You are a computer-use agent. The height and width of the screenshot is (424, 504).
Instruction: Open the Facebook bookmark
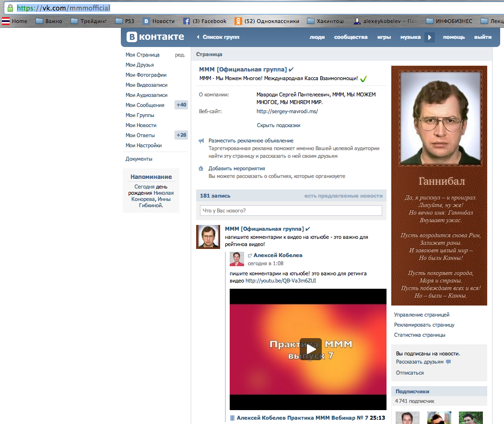pyautogui.click(x=205, y=21)
